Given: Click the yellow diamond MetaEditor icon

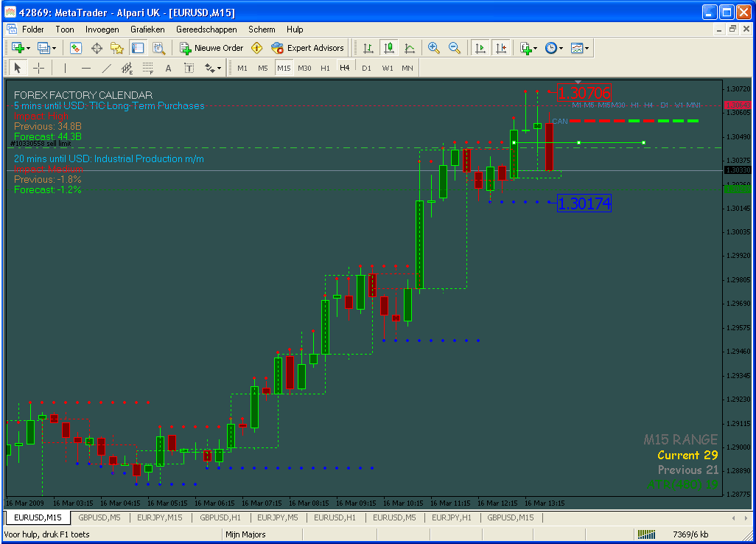Looking at the screenshot, I should coord(257,48).
